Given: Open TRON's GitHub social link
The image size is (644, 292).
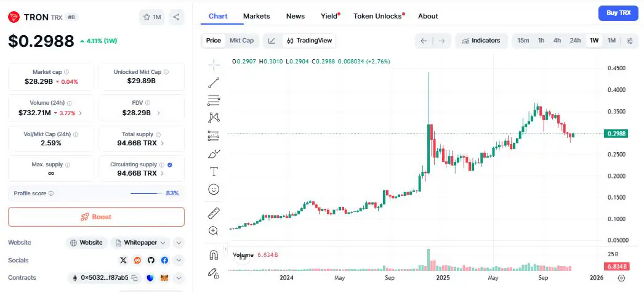Looking at the screenshot, I should coord(151,261).
